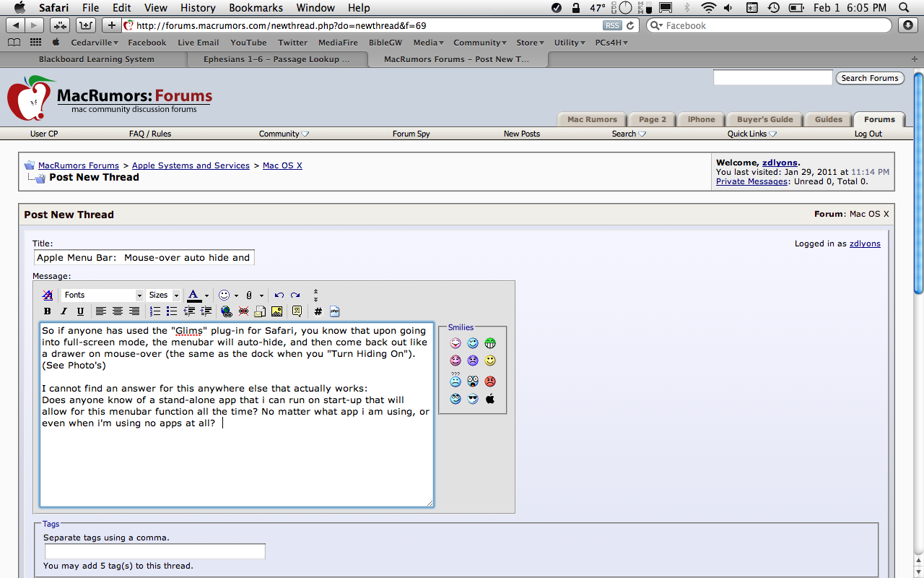The image size is (924, 578).
Task: Switch to Blackboard Learning System tab
Action: click(x=96, y=59)
